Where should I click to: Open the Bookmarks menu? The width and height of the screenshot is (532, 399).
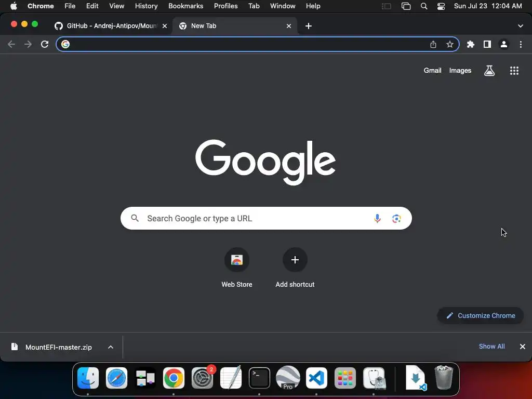185,6
